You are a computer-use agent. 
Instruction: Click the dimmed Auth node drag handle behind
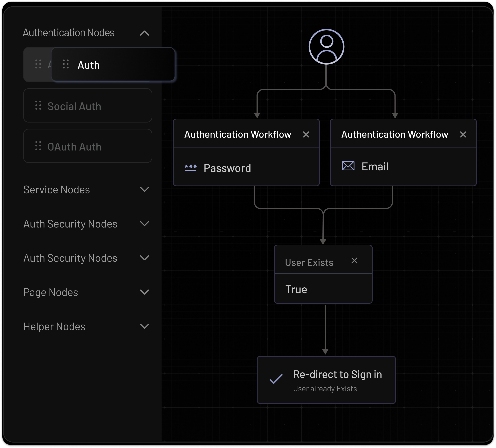point(38,64)
